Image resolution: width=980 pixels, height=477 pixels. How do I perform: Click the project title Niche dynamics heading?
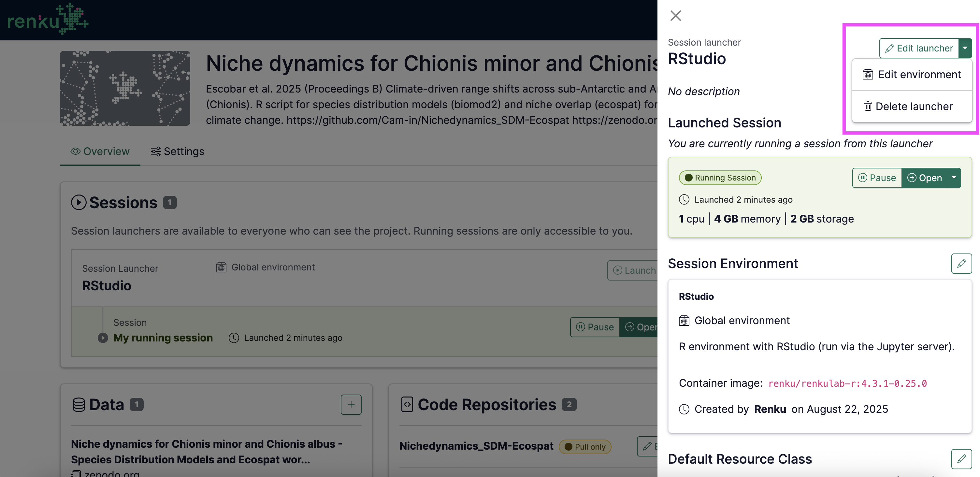coord(431,63)
